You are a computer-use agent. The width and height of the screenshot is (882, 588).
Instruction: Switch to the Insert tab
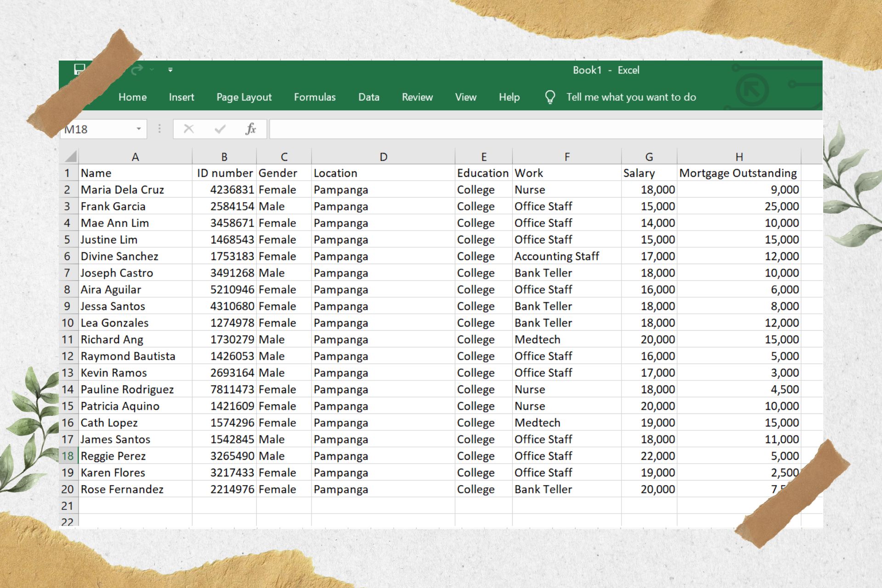tap(181, 97)
